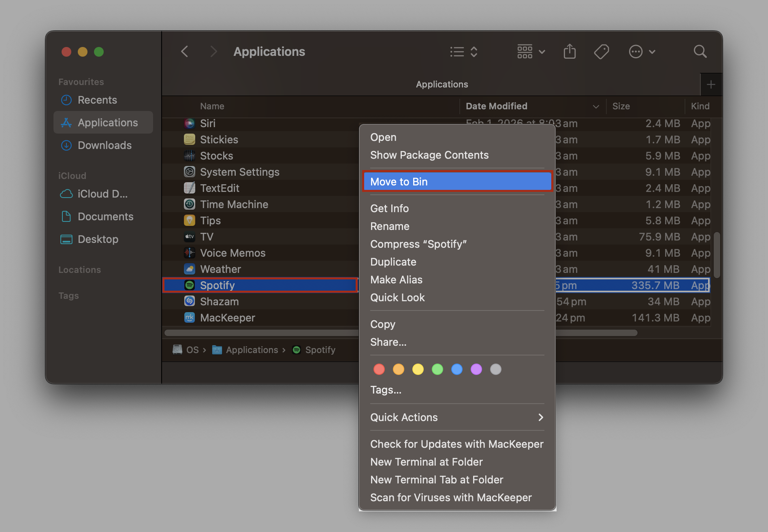768x532 pixels.
Task: Click the MacKeeper app icon
Action: (190, 317)
